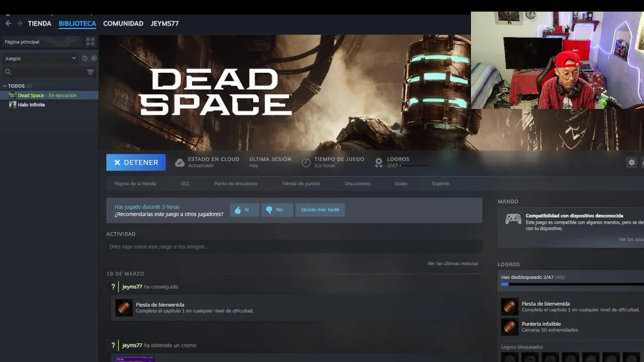The height and width of the screenshot is (362, 644).
Task: Open the Soporte tab
Action: point(440,184)
